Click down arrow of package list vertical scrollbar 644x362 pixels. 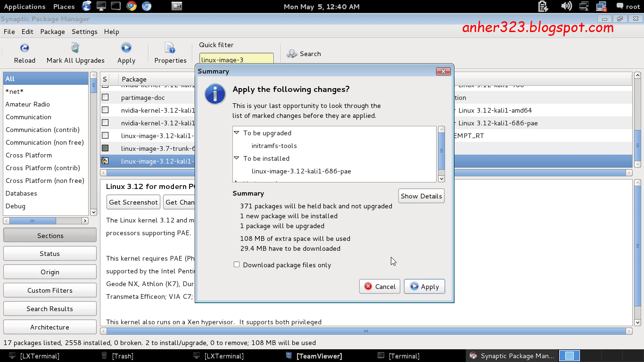coord(637,164)
